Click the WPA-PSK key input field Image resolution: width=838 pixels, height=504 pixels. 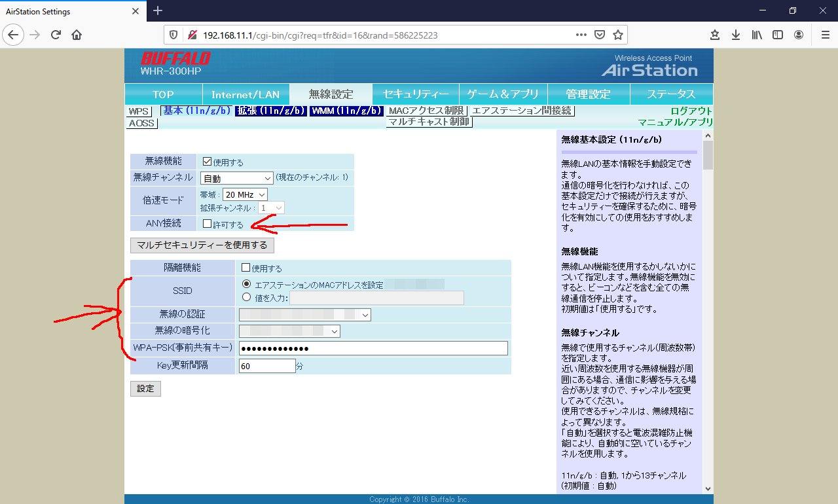[373, 348]
